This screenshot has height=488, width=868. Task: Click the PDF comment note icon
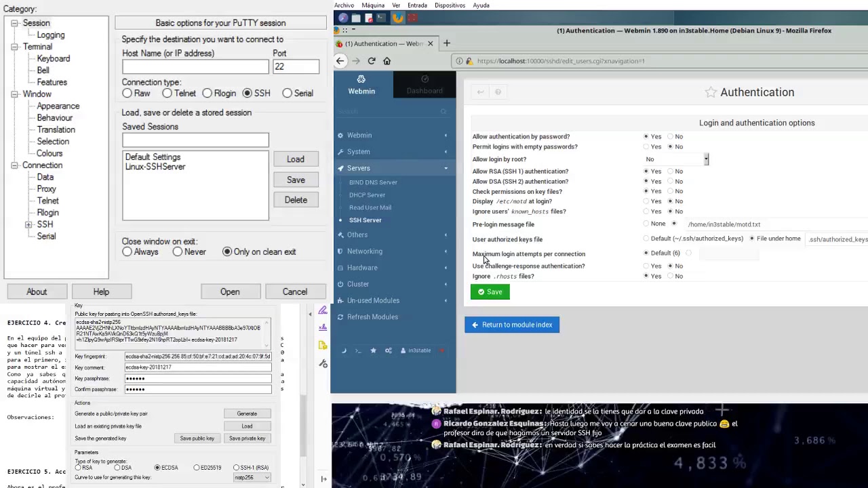click(x=323, y=346)
